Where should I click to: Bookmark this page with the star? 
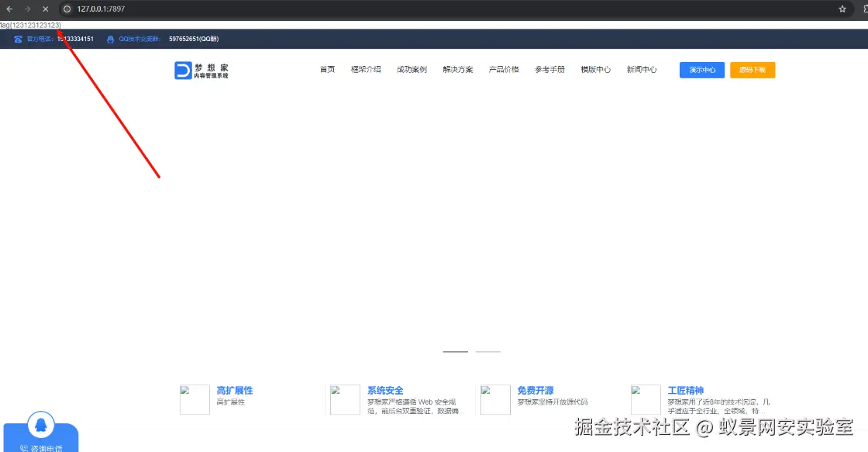(842, 9)
